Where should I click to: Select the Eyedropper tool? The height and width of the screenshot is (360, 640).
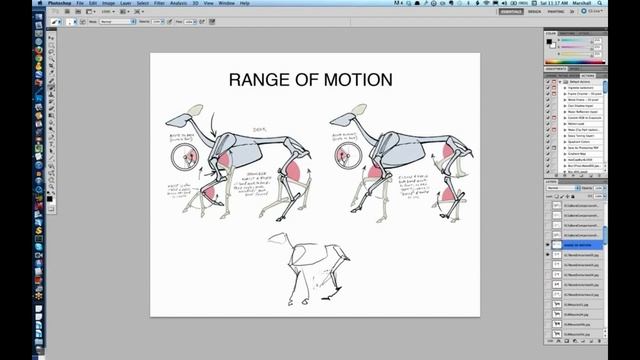51,73
